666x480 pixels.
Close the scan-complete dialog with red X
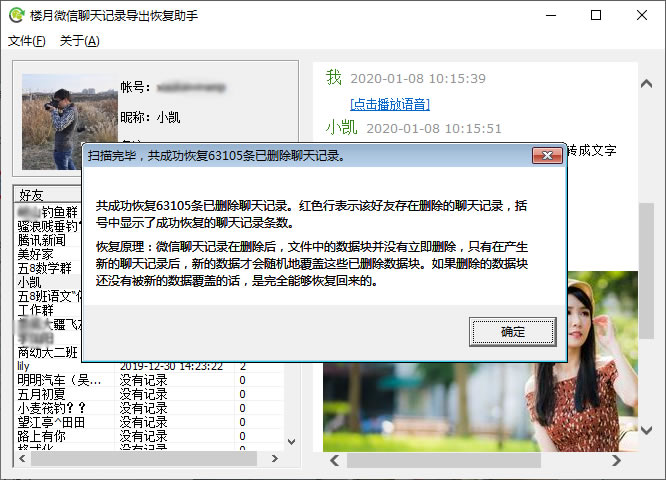click(547, 156)
